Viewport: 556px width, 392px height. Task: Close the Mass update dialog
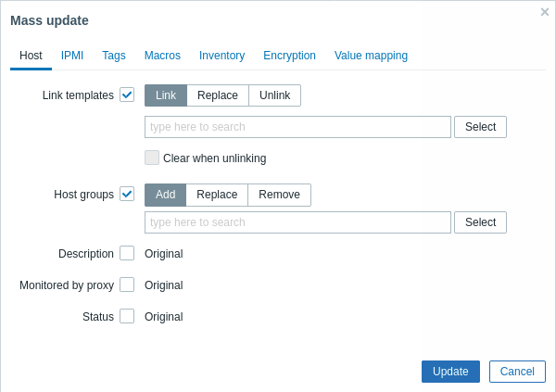coord(544,12)
